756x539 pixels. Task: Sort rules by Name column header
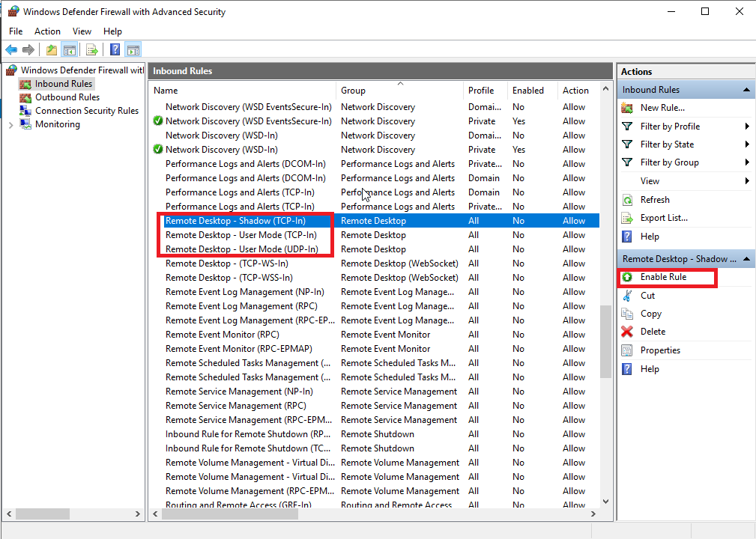click(x=243, y=91)
